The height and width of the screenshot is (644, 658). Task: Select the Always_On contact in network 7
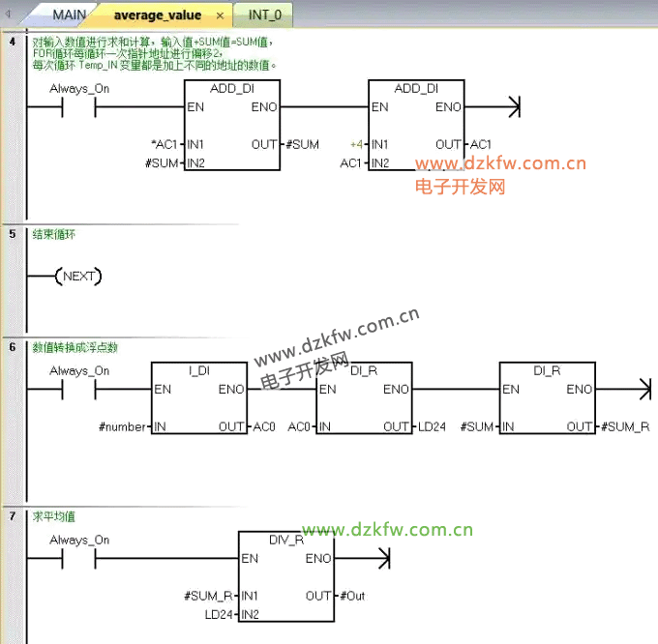[79, 559]
